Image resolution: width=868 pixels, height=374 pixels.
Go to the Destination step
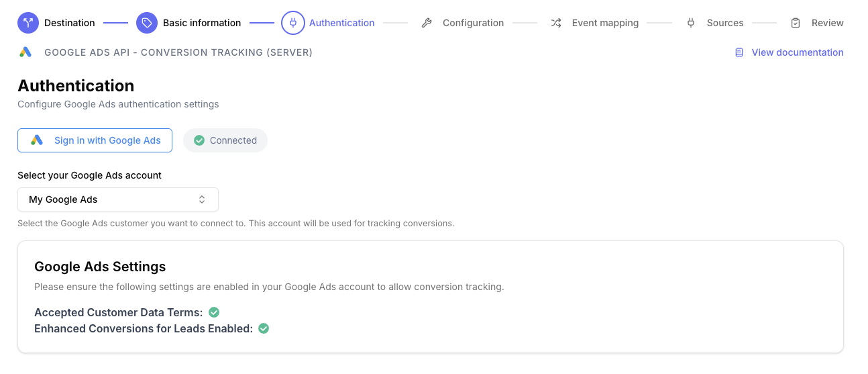(x=70, y=23)
